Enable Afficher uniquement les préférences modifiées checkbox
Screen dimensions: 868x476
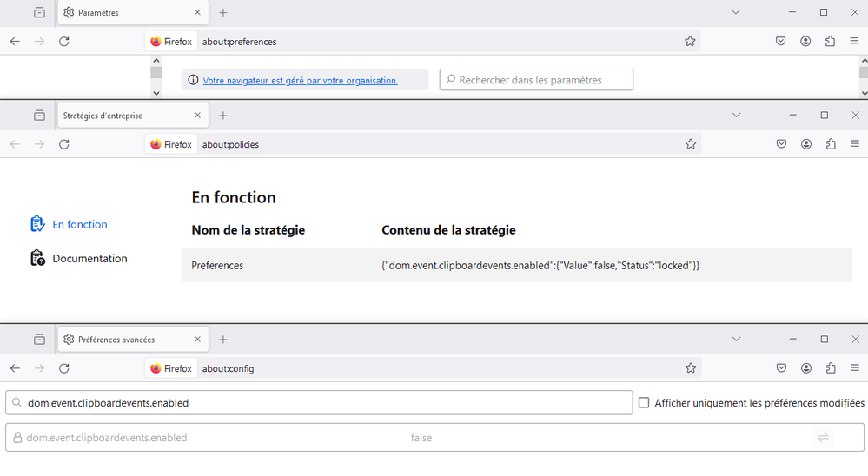[x=644, y=403]
